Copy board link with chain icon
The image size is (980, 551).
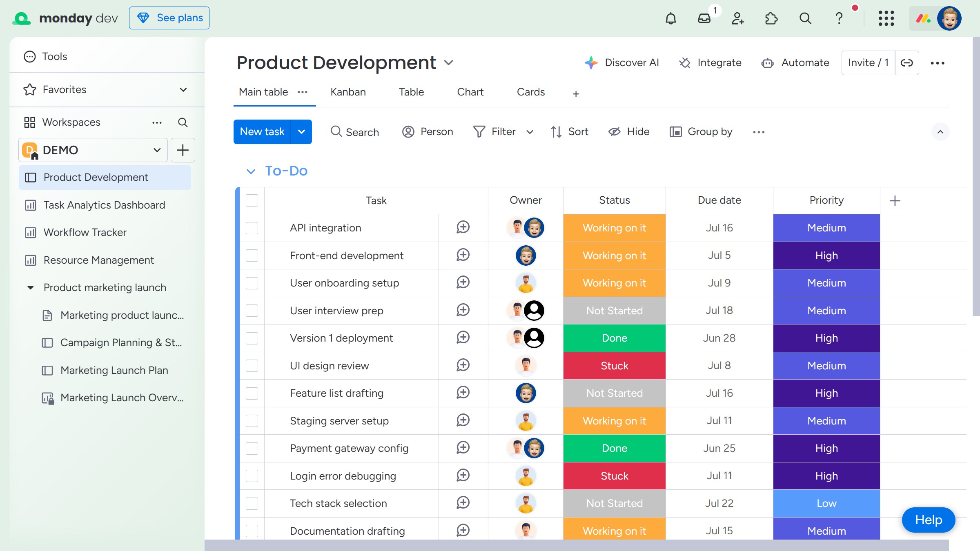click(907, 63)
